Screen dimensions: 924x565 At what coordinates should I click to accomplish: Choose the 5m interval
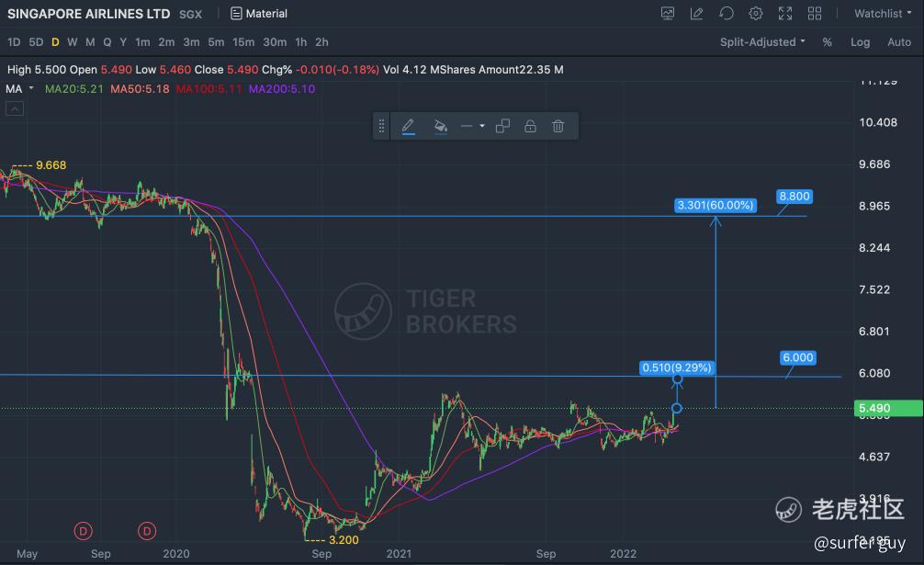[x=216, y=42]
